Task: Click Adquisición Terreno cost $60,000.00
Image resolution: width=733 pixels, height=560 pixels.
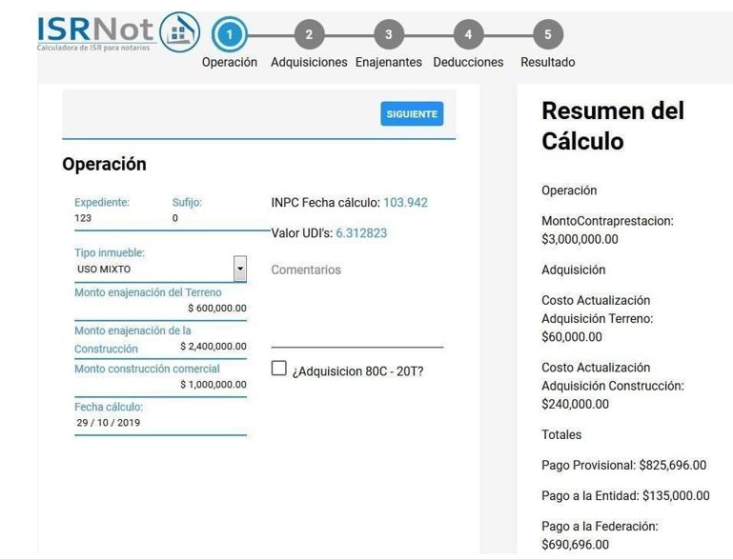Action: [572, 337]
